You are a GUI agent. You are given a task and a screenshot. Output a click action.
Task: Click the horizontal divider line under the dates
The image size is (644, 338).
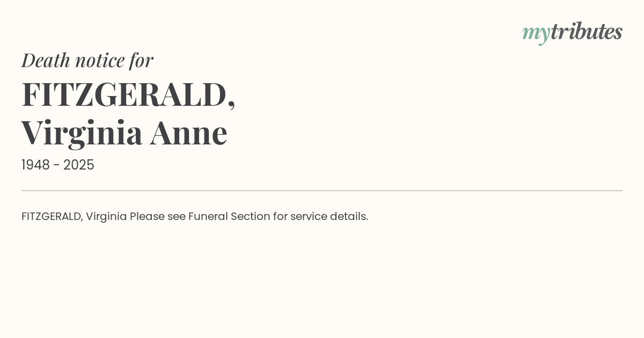(x=322, y=190)
